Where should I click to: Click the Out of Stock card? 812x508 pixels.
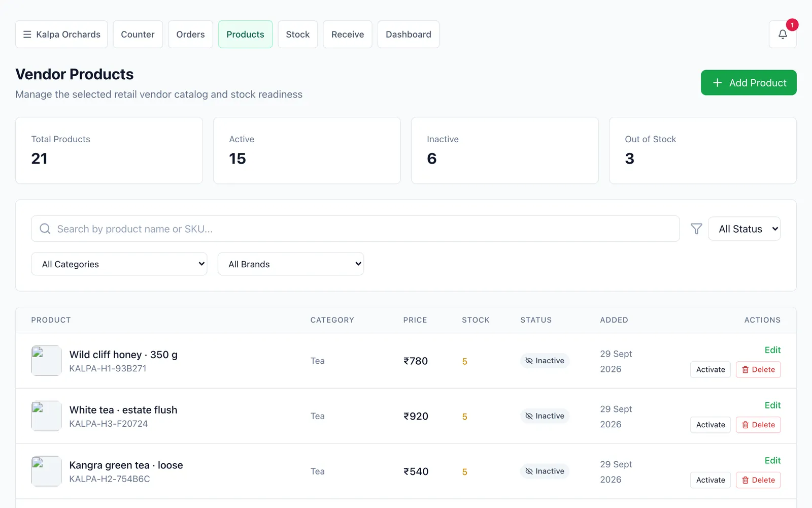click(703, 150)
